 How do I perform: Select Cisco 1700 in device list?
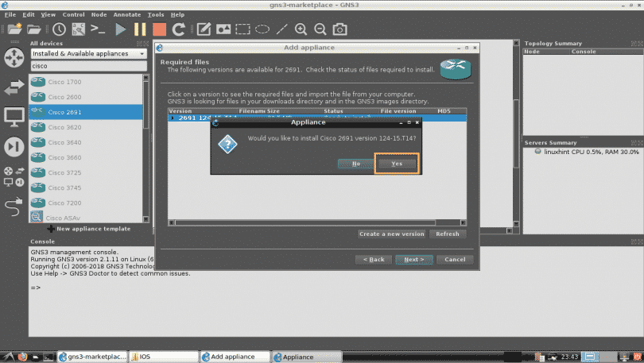[86, 82]
